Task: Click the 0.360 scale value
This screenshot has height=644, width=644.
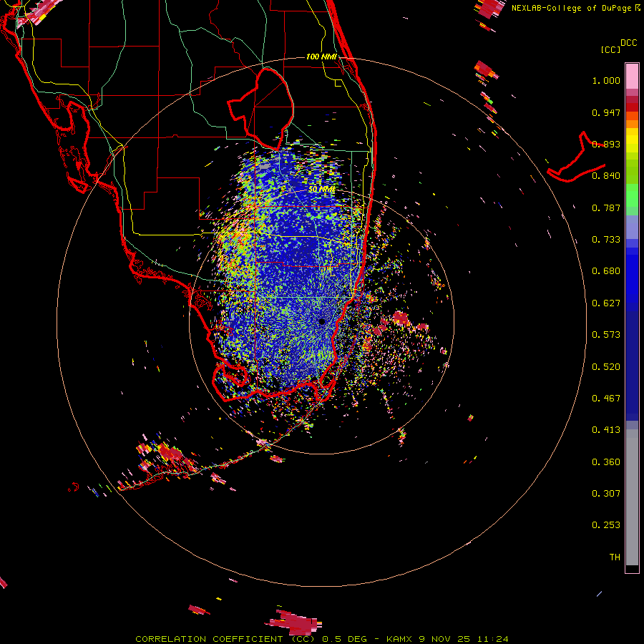Action: (x=606, y=462)
